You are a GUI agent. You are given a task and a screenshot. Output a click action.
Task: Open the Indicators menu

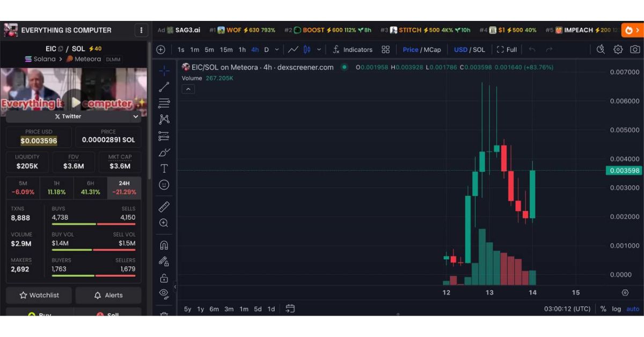(x=352, y=49)
